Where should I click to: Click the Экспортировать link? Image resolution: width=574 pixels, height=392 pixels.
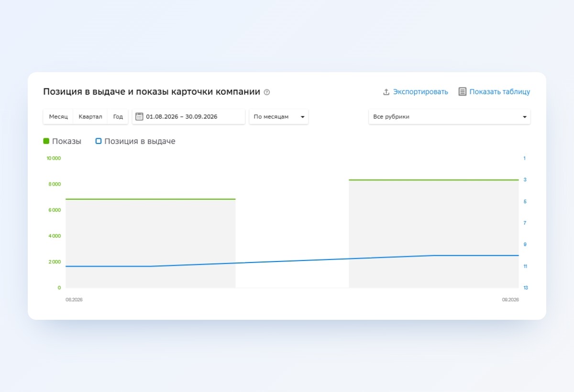point(420,92)
